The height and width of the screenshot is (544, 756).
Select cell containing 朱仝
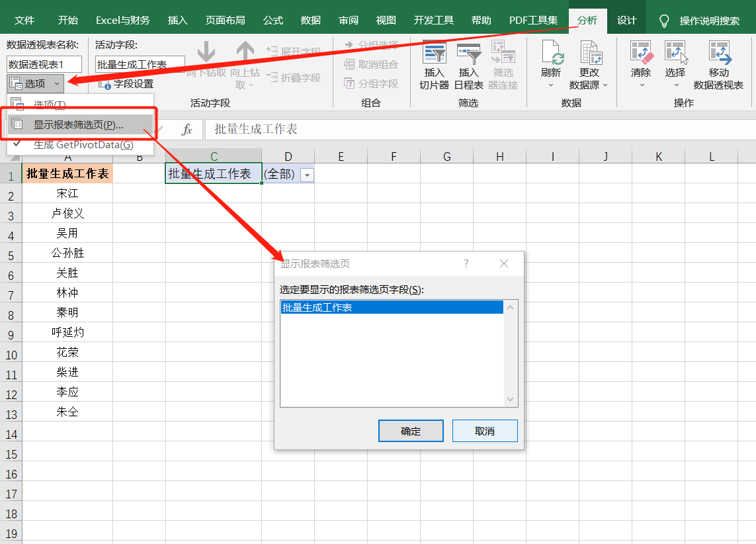click(x=67, y=412)
